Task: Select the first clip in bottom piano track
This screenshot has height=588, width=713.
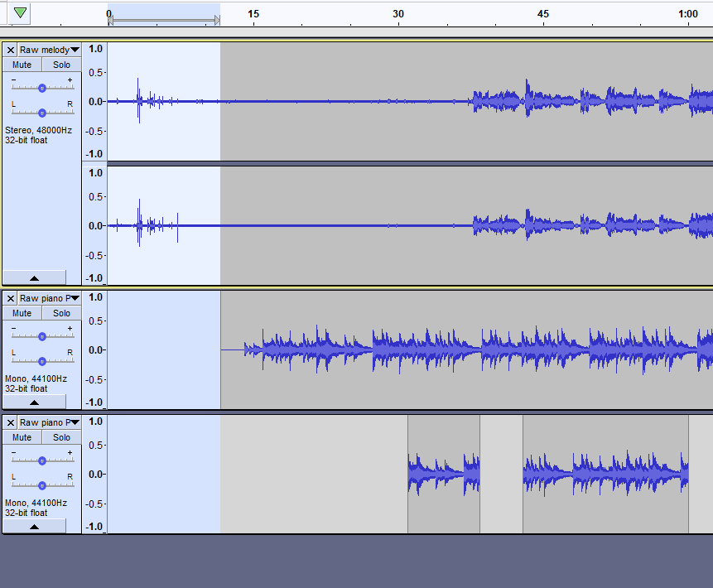Action: click(444, 474)
